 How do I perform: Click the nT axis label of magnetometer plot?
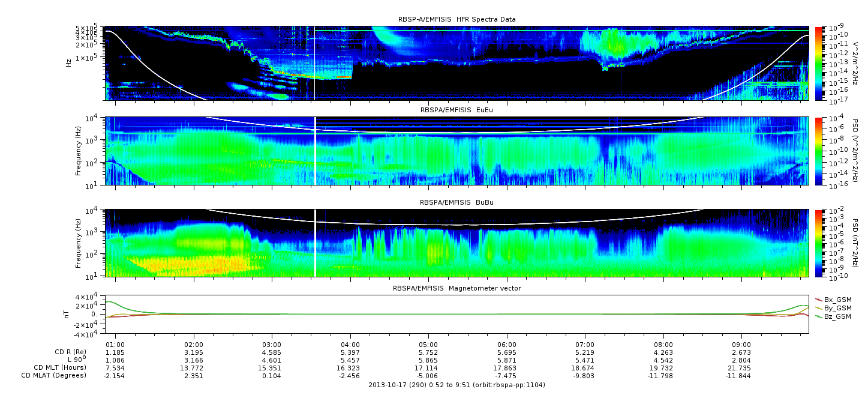68,314
